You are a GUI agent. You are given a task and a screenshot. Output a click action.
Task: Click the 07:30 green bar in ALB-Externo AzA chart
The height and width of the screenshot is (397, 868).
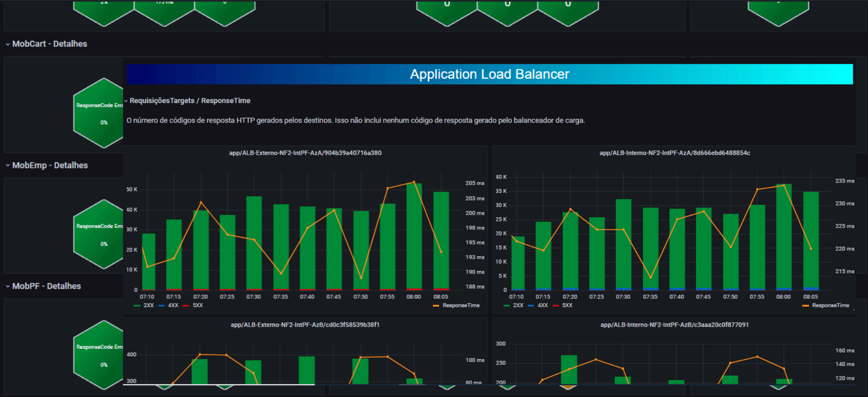[254, 242]
